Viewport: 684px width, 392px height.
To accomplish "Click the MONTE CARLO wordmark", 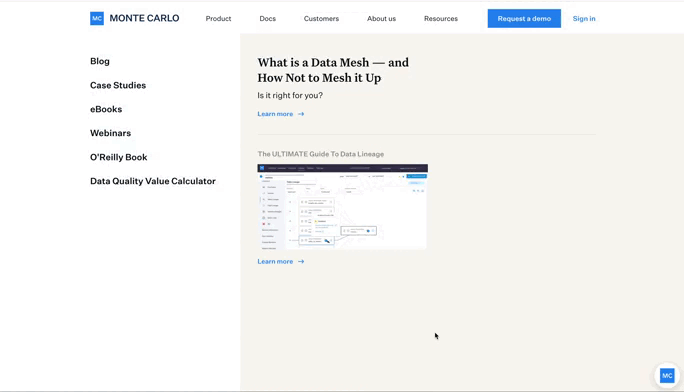I will 144,18.
